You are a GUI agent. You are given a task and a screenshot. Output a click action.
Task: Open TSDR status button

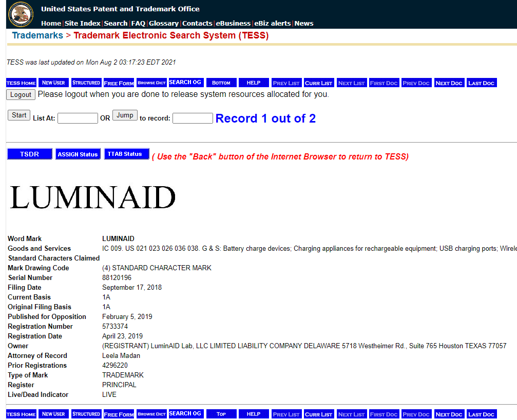click(30, 154)
